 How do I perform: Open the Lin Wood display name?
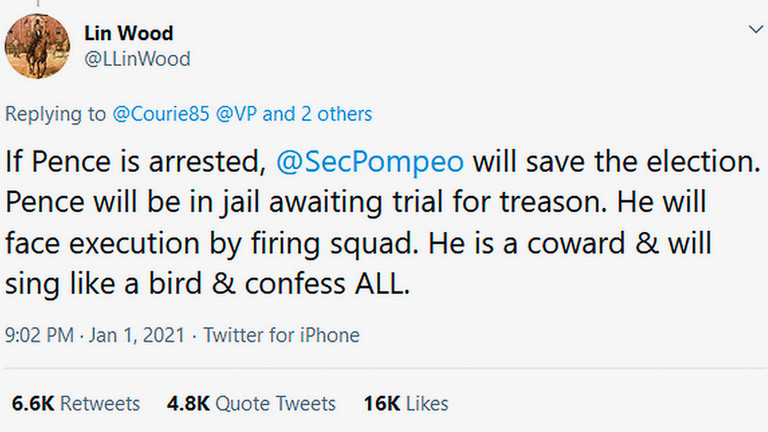(x=128, y=34)
